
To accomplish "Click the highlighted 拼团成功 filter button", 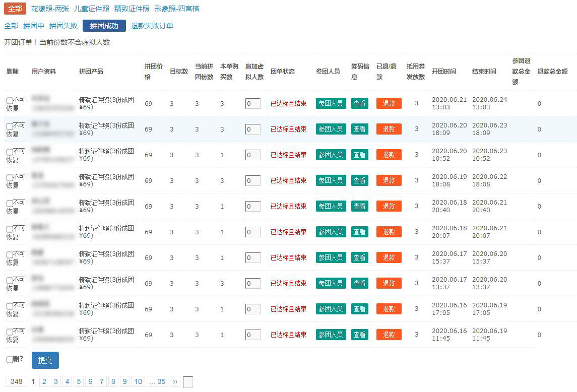I will click(x=104, y=26).
